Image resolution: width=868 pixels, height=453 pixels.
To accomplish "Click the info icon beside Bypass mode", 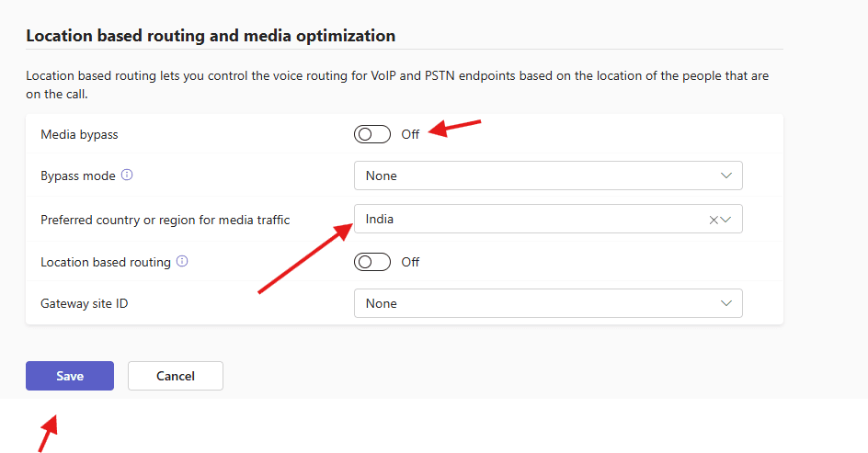I will (127, 175).
